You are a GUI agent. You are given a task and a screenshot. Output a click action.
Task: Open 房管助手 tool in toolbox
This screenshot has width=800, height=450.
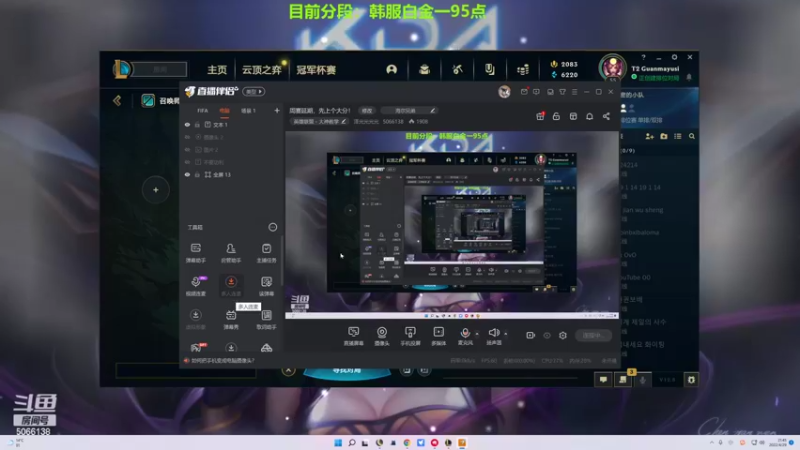click(x=231, y=253)
